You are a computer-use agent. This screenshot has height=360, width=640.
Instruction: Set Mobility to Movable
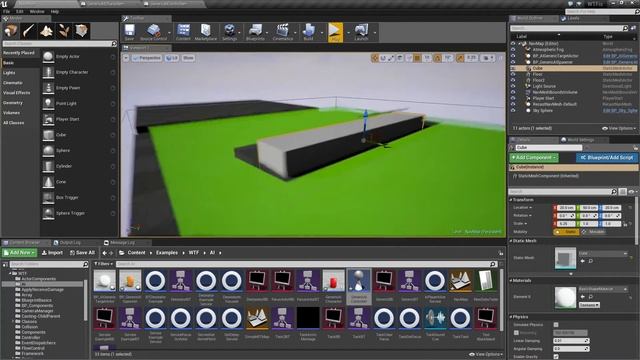point(594,232)
